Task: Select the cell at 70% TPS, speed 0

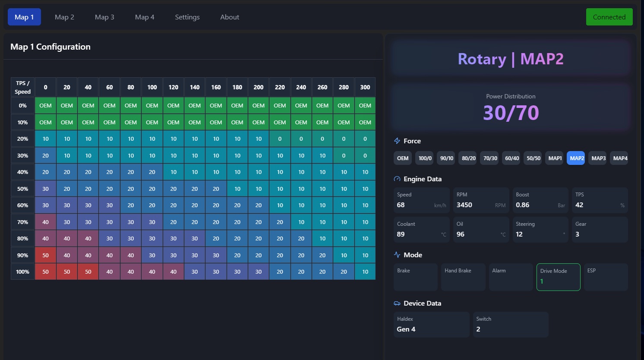Action: (x=45, y=222)
